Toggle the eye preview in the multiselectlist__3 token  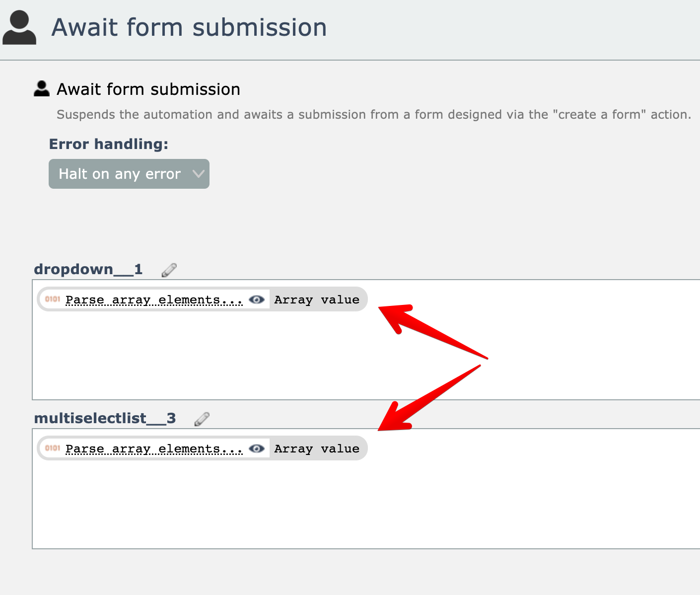pyautogui.click(x=257, y=448)
